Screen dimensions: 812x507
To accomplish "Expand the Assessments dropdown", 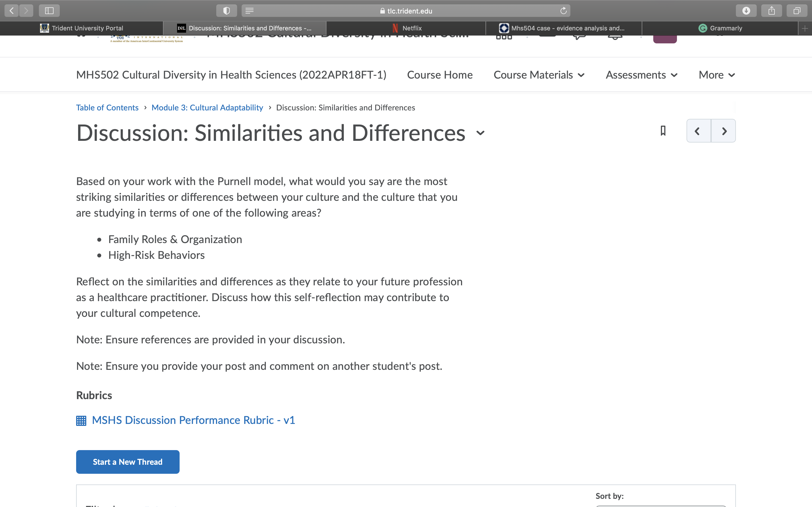I will (x=641, y=75).
